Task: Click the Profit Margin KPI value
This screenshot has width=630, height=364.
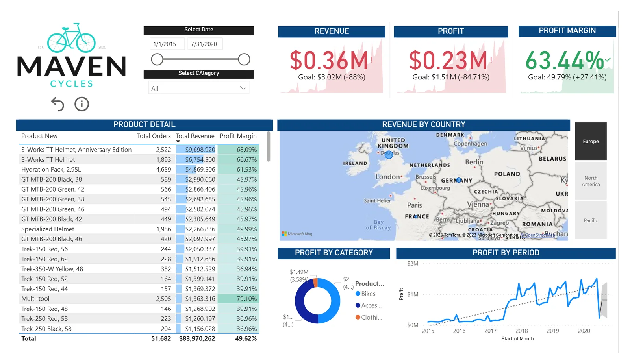Action: [565, 60]
